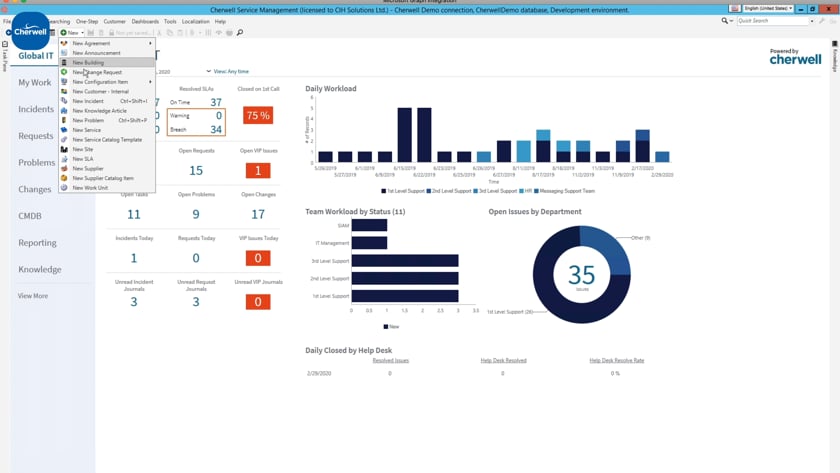The image size is (840, 473).
Task: Go to CMDB in sidebar
Action: tap(30, 216)
